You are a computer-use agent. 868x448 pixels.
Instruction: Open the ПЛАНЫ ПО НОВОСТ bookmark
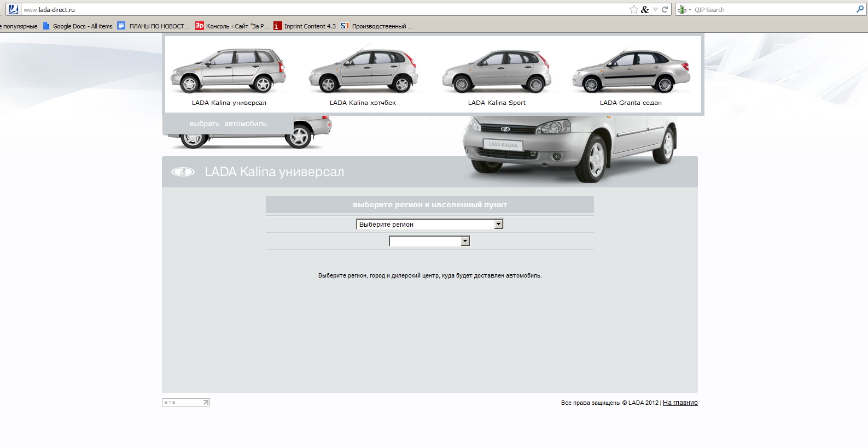pos(153,26)
